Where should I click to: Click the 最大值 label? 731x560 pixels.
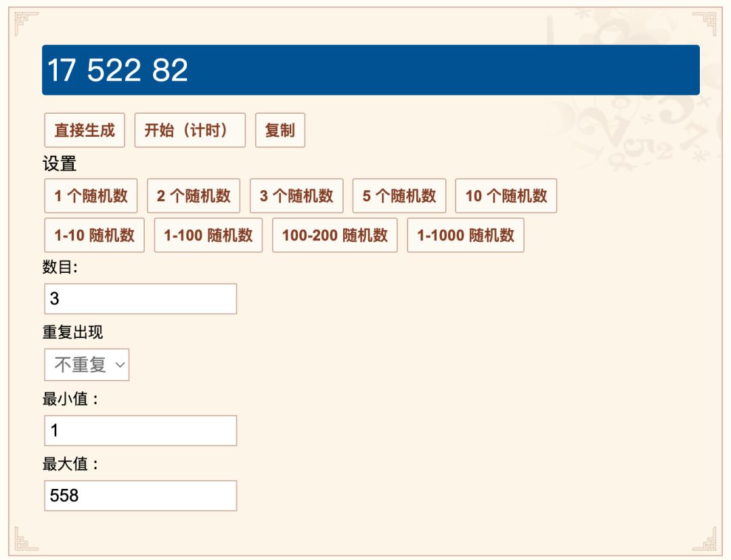point(70,464)
